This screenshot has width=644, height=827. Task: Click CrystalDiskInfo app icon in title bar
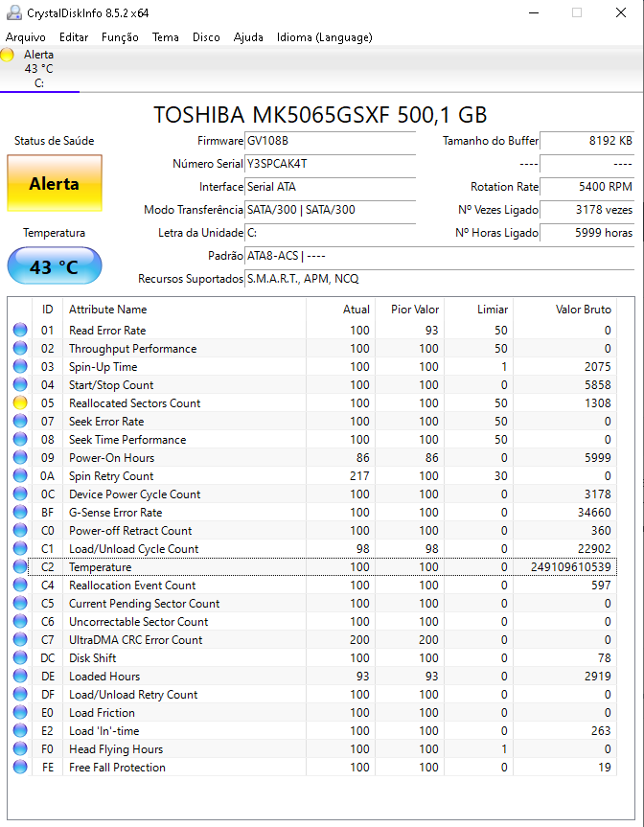coord(14,12)
